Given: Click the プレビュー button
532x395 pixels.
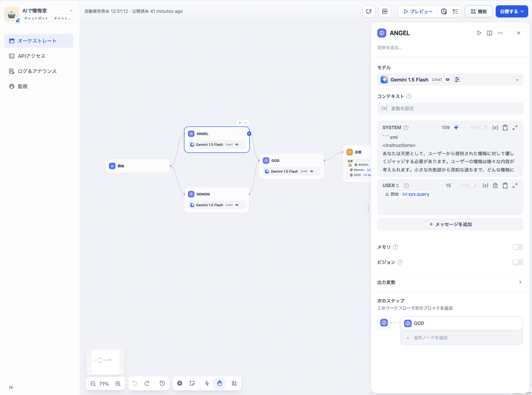Looking at the screenshot, I should 418,11.
